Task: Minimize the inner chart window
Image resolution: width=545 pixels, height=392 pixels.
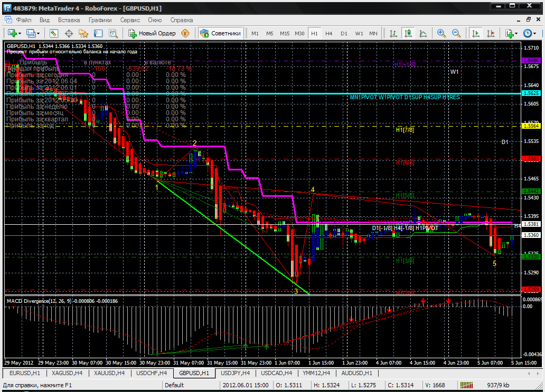Action: pos(519,20)
